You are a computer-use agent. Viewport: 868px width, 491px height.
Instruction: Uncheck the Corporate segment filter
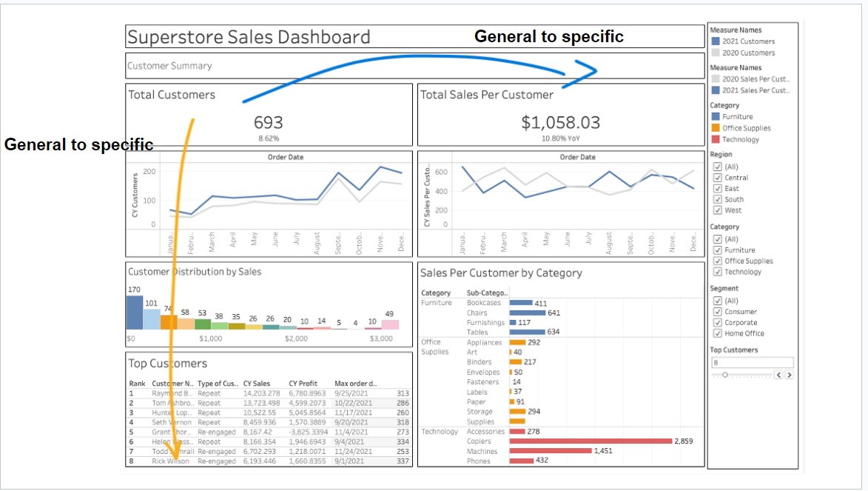click(x=718, y=322)
